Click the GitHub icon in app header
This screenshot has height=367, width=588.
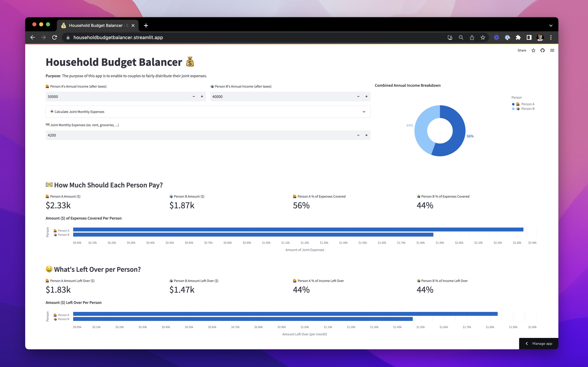[542, 51]
